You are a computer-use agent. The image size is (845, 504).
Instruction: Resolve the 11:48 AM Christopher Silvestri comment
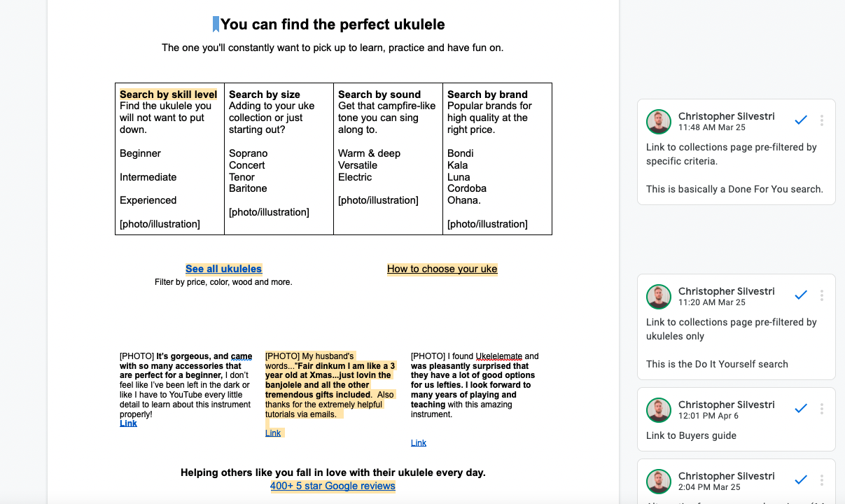pos(801,120)
